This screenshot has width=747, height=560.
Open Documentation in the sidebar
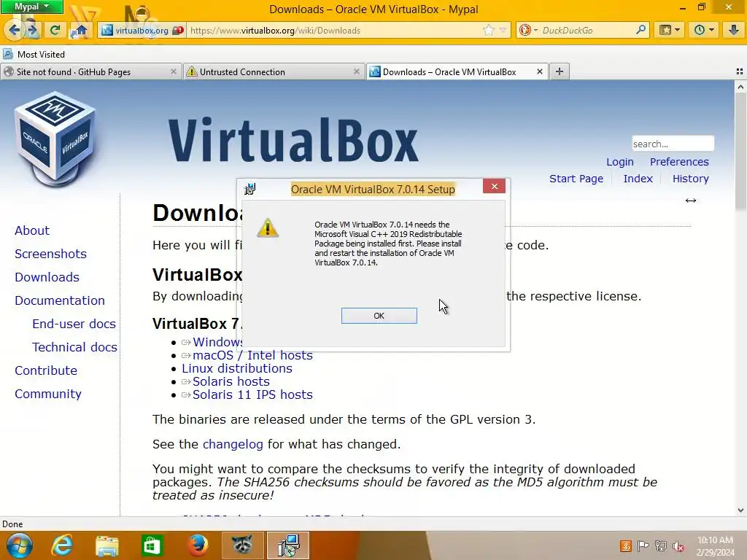click(x=60, y=300)
